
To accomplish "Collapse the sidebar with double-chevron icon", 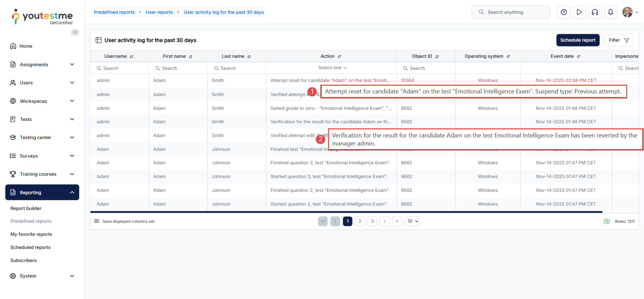I will point(75,32).
